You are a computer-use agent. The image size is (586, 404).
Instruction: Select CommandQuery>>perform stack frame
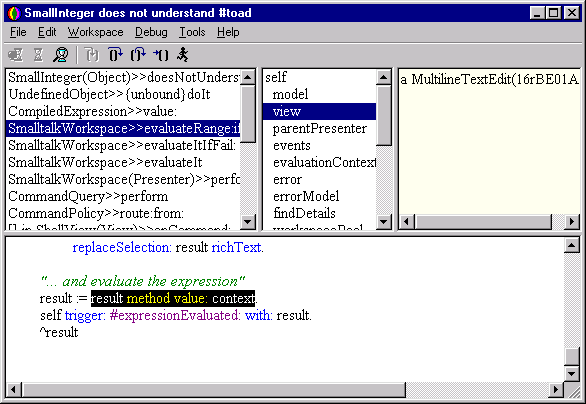(123, 196)
